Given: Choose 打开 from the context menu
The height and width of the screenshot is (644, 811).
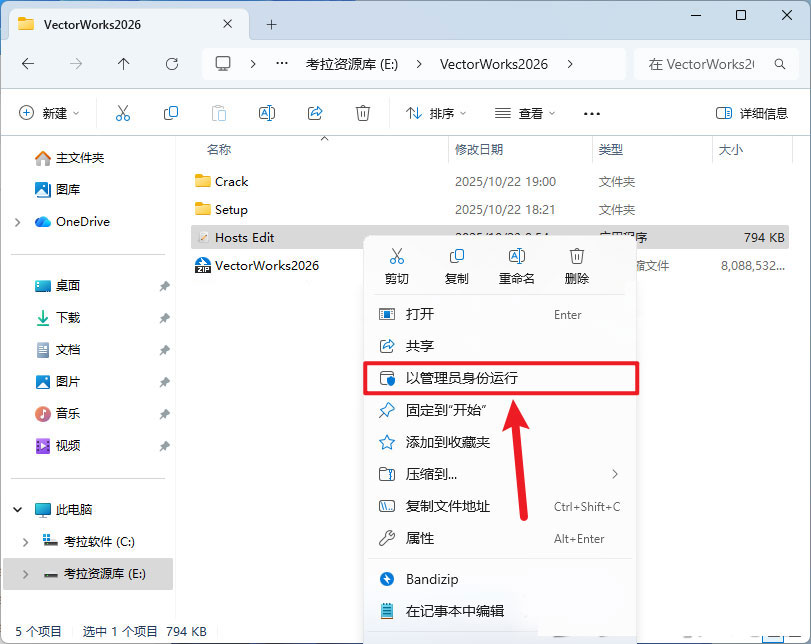Looking at the screenshot, I should coord(501,314).
